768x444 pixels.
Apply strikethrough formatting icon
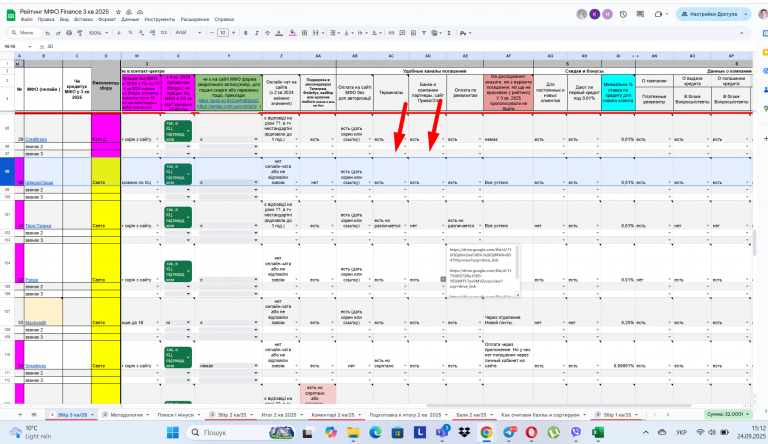click(267, 33)
